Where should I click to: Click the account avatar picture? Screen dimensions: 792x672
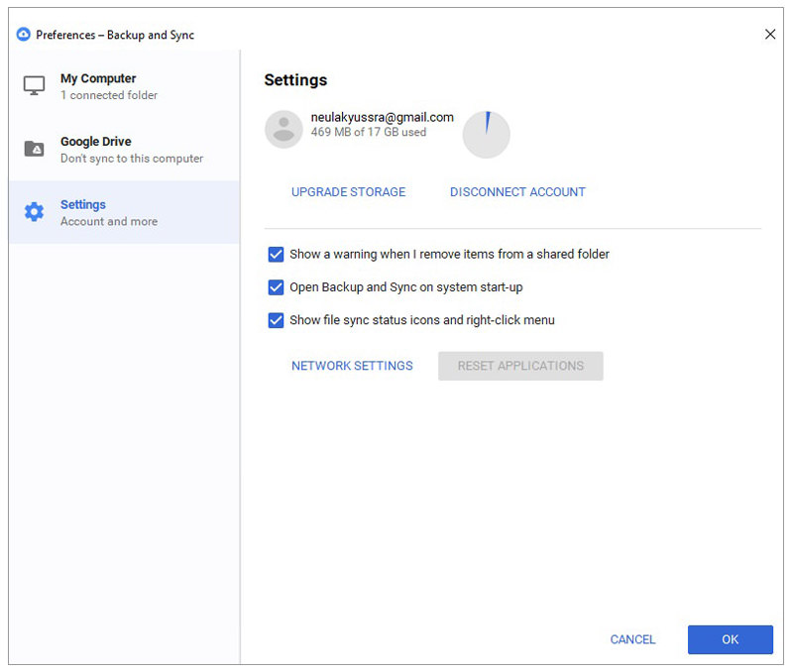point(283,129)
